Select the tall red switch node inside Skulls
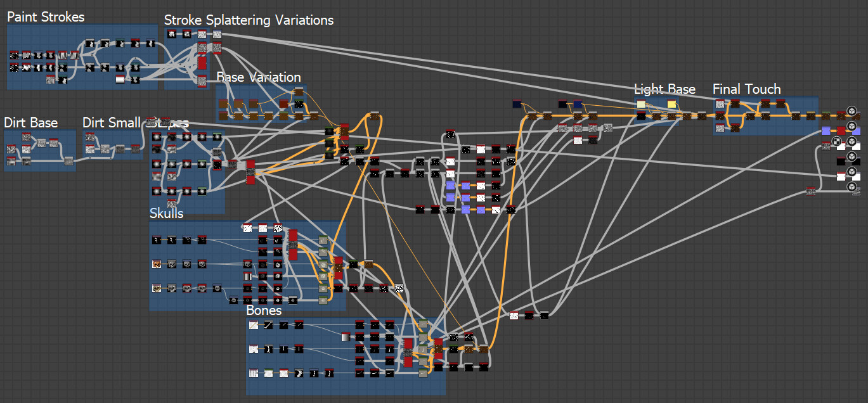Image resolution: width=868 pixels, height=403 pixels. pyautogui.click(x=293, y=245)
